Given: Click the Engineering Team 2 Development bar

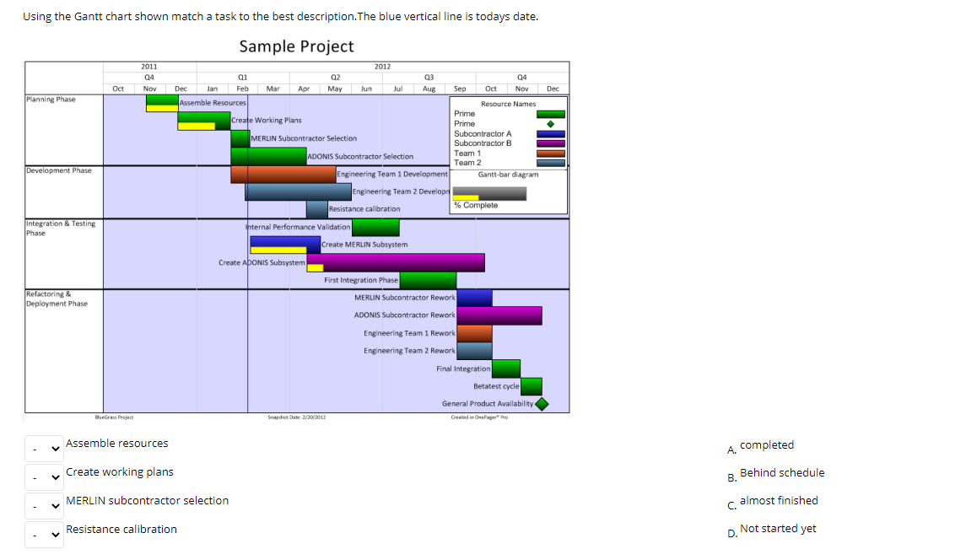Looking at the screenshot, I should pos(300,191).
